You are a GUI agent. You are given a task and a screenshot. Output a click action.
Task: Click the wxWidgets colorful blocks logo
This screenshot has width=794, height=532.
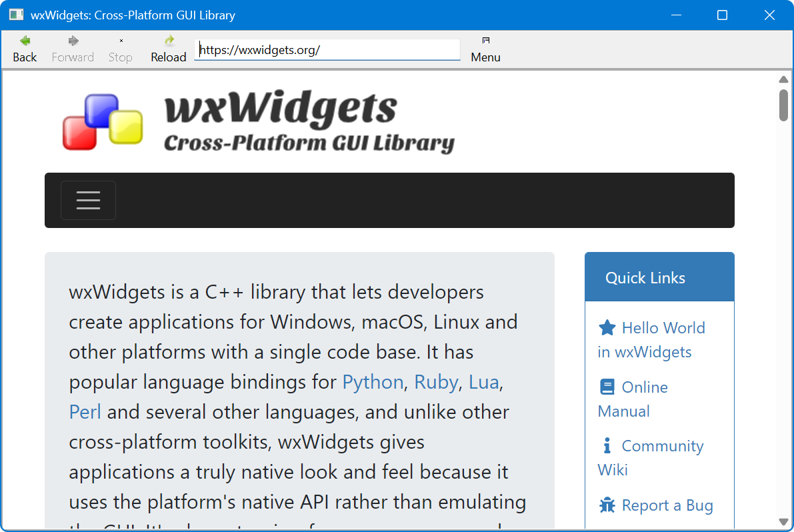click(102, 121)
